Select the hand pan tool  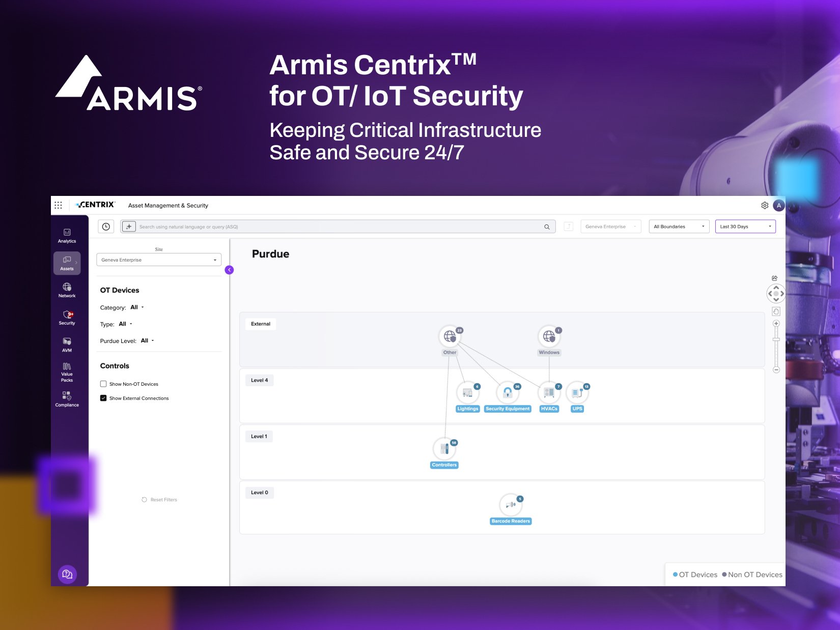776,311
